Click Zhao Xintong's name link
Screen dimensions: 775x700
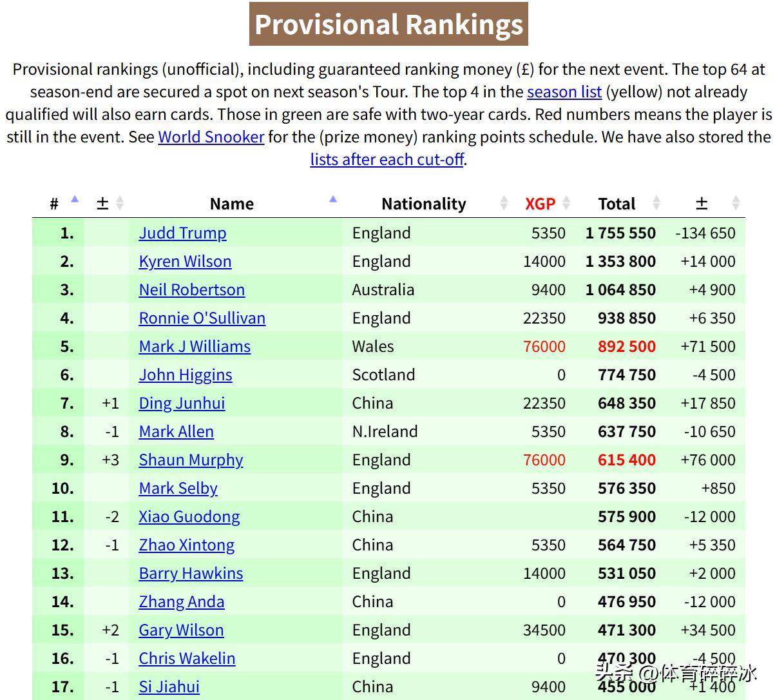(186, 545)
